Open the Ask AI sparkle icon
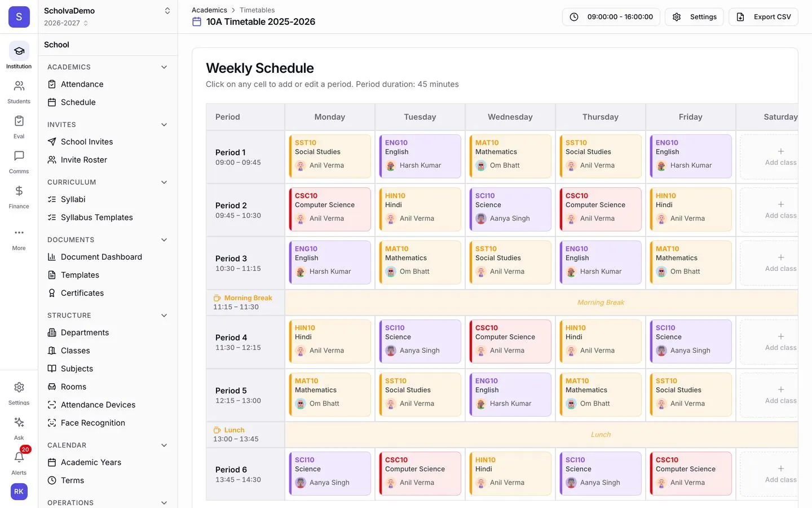Image resolution: width=812 pixels, height=508 pixels. click(19, 423)
